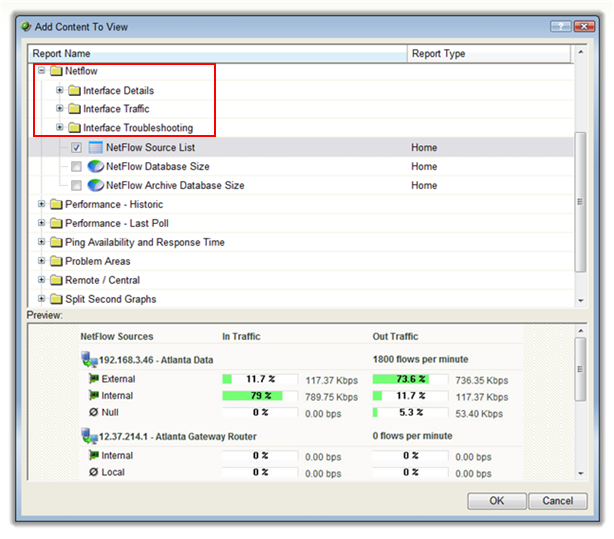Screen dimensions: 614x539
Task: Check the NetFlow Database Size checkbox
Action: 77,167
